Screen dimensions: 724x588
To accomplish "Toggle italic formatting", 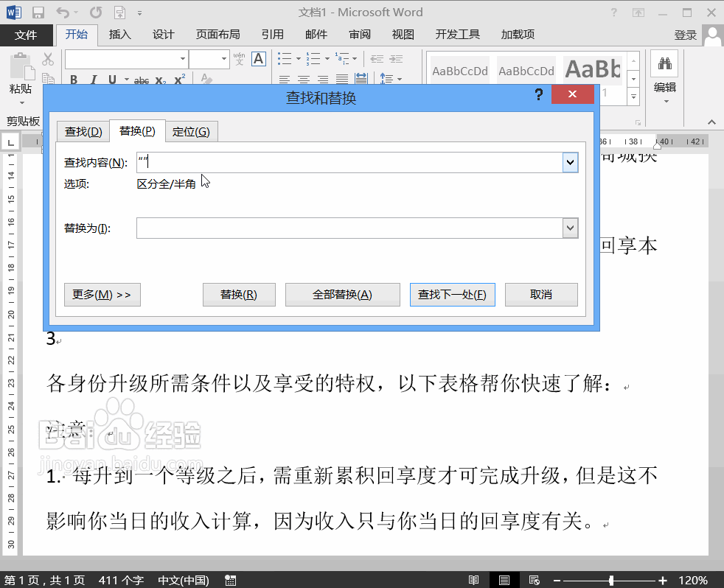I will coord(94,80).
